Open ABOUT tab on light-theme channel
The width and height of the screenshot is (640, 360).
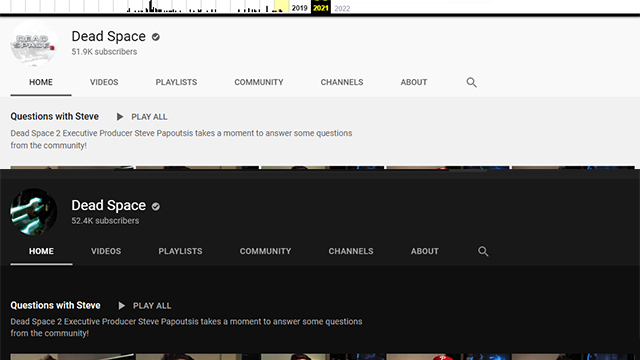point(414,82)
